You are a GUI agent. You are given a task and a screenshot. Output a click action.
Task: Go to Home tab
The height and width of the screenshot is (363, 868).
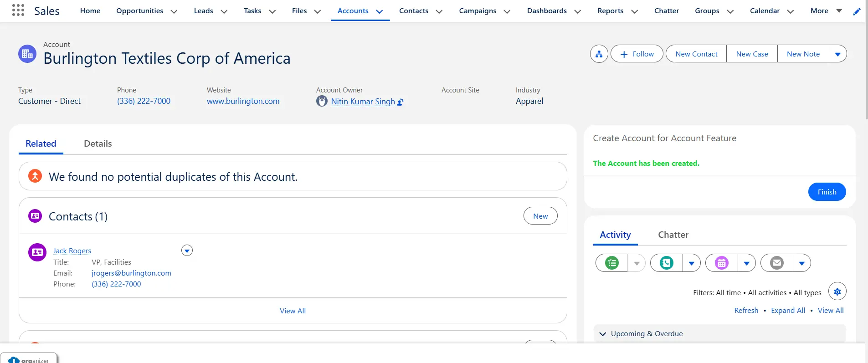pos(90,11)
